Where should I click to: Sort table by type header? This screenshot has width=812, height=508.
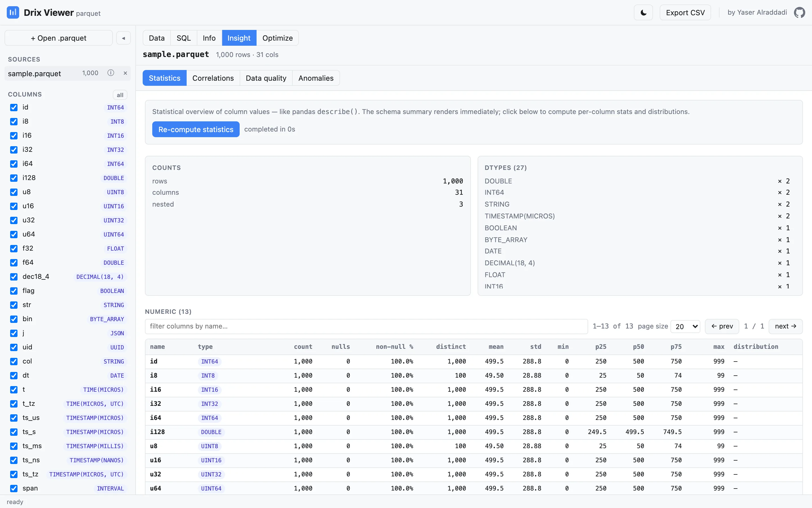tap(205, 347)
